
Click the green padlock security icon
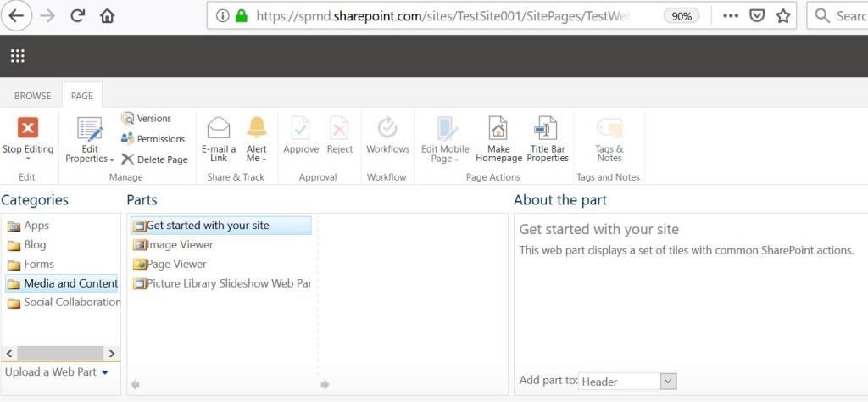pyautogui.click(x=241, y=16)
